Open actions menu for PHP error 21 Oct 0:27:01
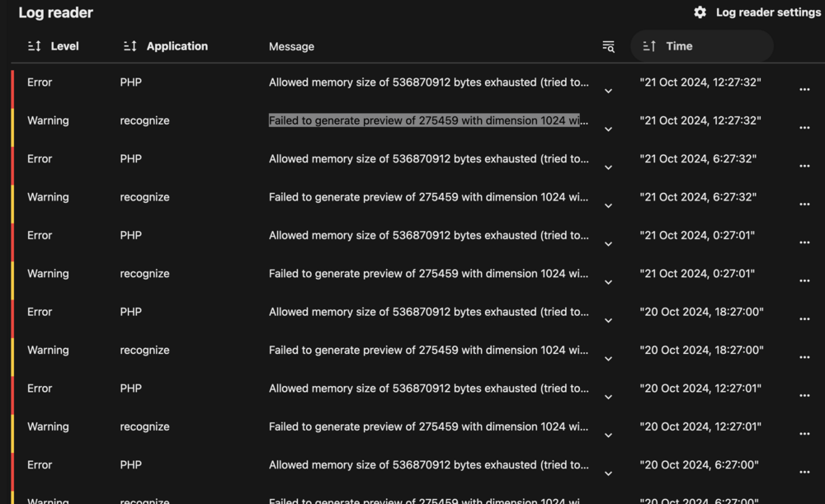825x504 pixels. (804, 243)
